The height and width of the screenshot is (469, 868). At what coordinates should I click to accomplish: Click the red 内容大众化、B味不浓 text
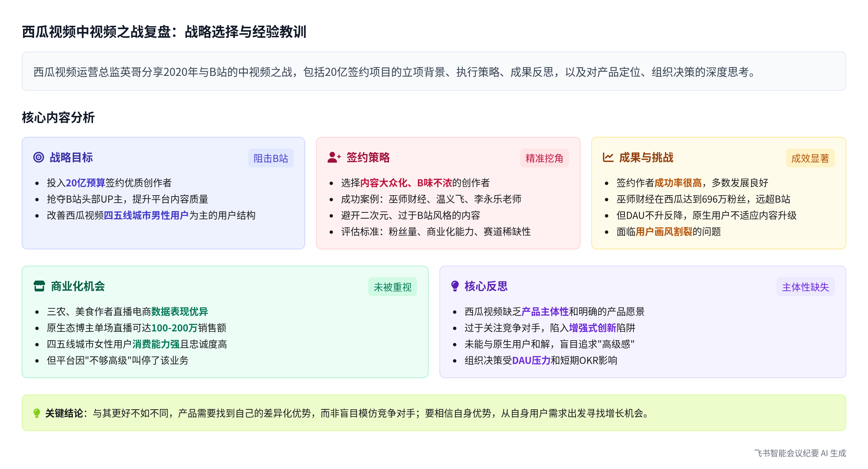click(406, 183)
